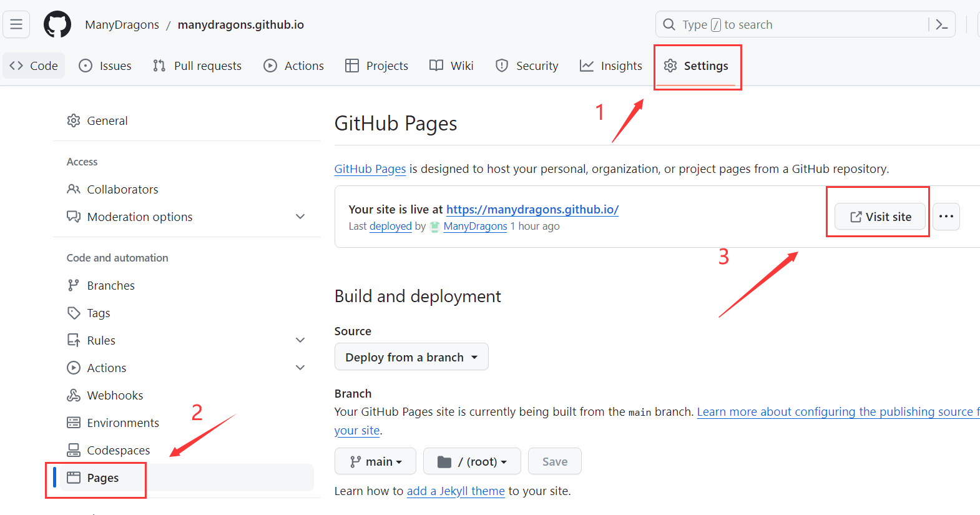The height and width of the screenshot is (515, 980).
Task: Click the 'your site' link text
Action: coord(357,431)
